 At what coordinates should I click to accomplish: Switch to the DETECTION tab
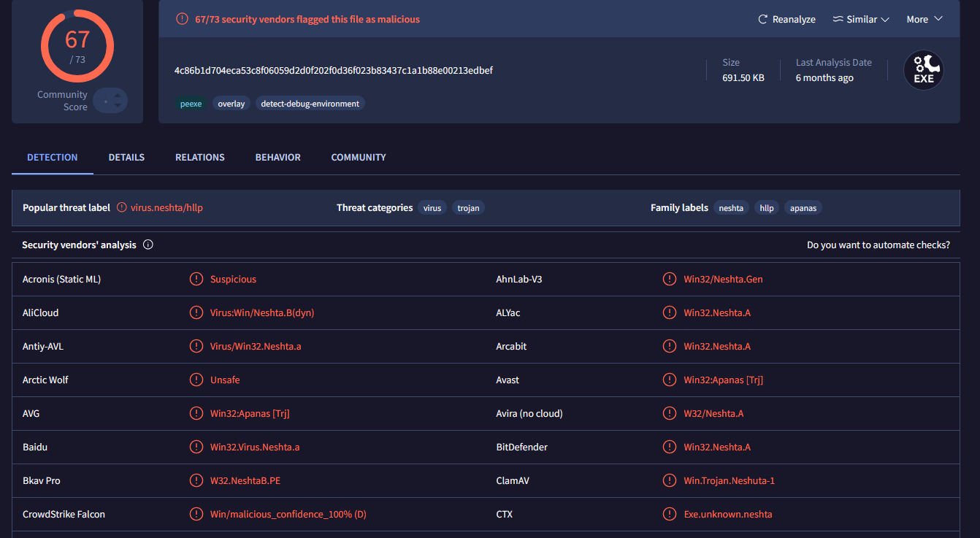(53, 157)
